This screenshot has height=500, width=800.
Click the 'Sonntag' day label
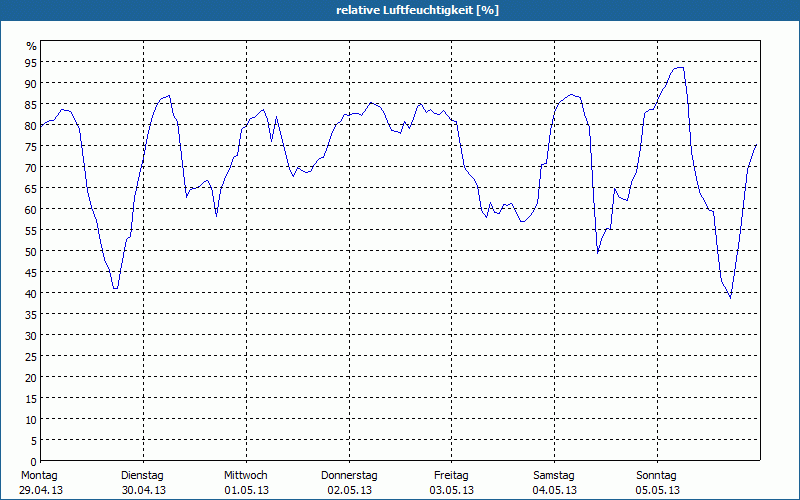pyautogui.click(x=656, y=476)
